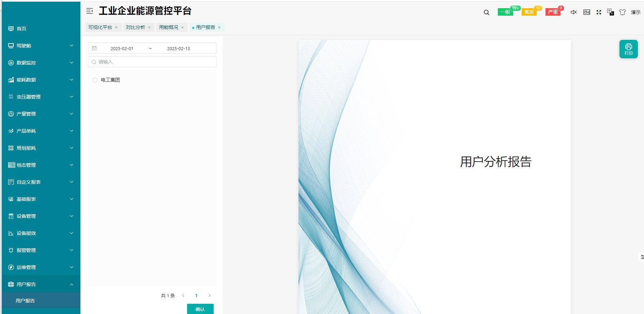The width and height of the screenshot is (644, 314).
Task: Click the 数据监控 sidebar icon
Action: tap(11, 63)
